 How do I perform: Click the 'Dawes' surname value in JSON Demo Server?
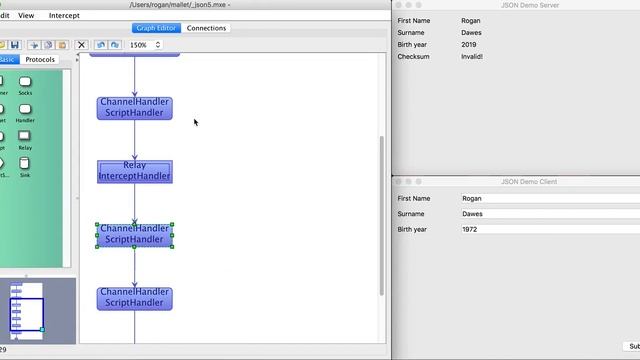click(x=471, y=33)
